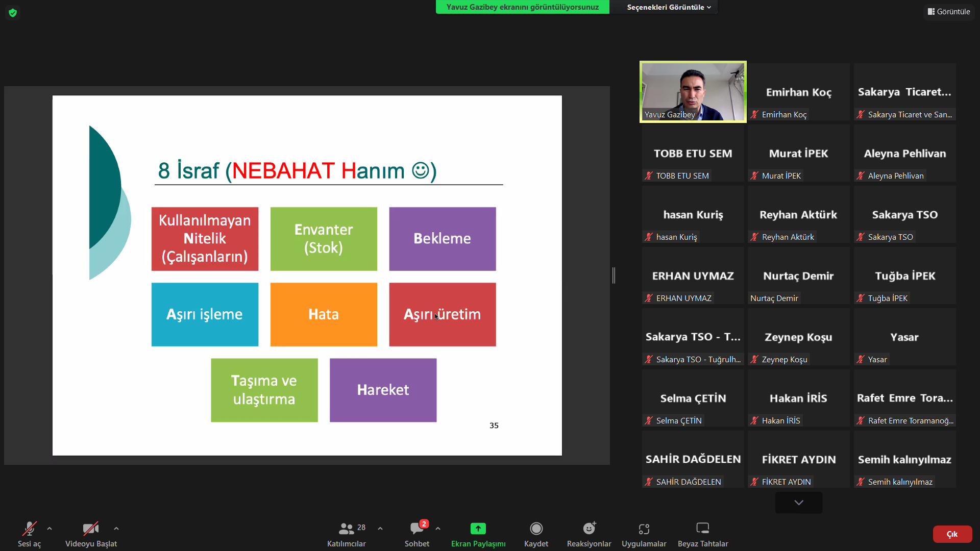Expand audio options arrow beside Sesi aç
Viewport: 980px width, 551px height.
tap(50, 529)
